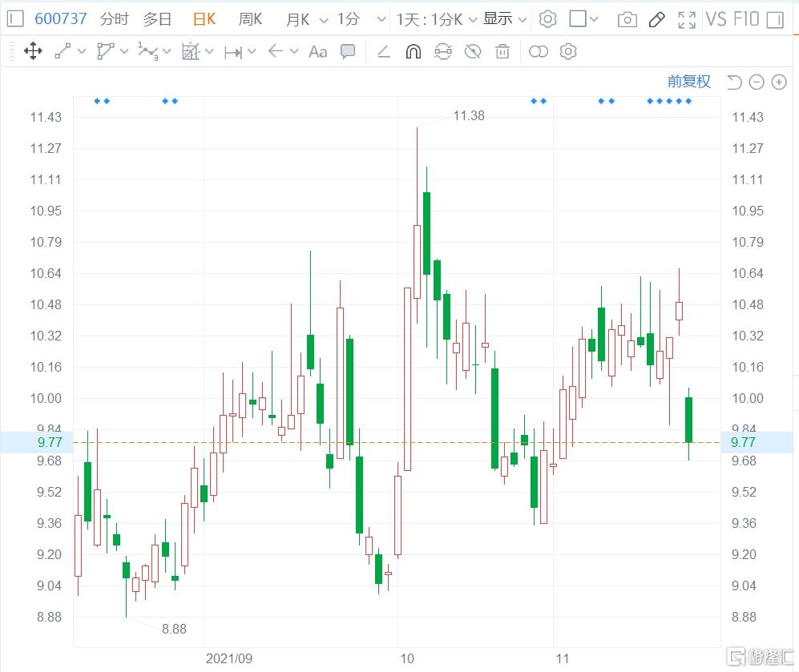Expand line drawing tool options
This screenshot has width=799, height=672.
(82, 51)
